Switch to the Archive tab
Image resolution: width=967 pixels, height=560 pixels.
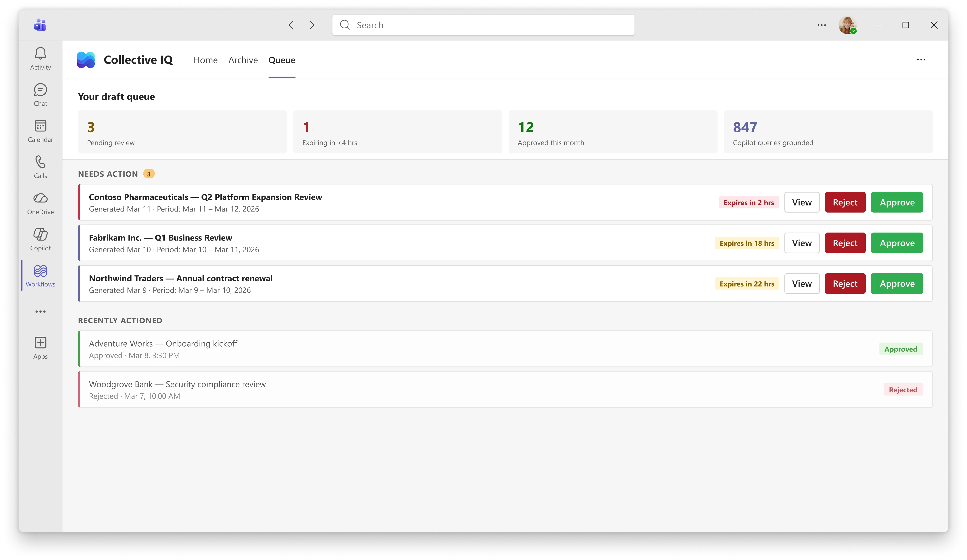coord(243,60)
